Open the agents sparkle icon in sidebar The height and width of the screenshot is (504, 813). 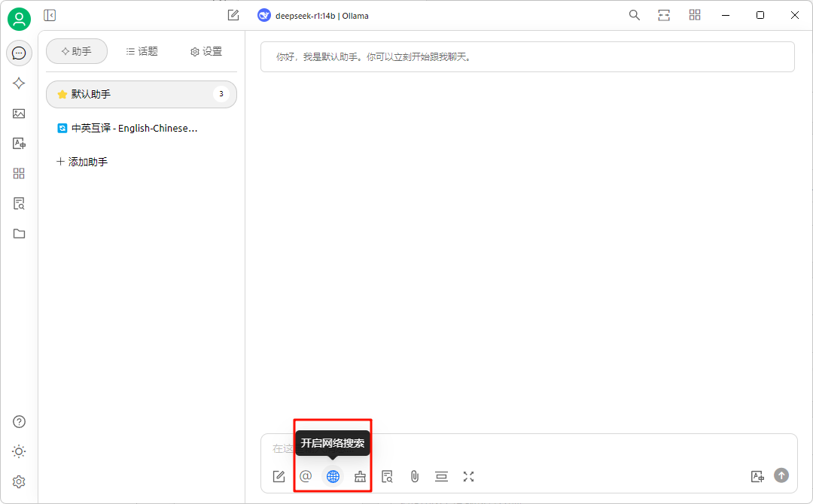(x=19, y=83)
